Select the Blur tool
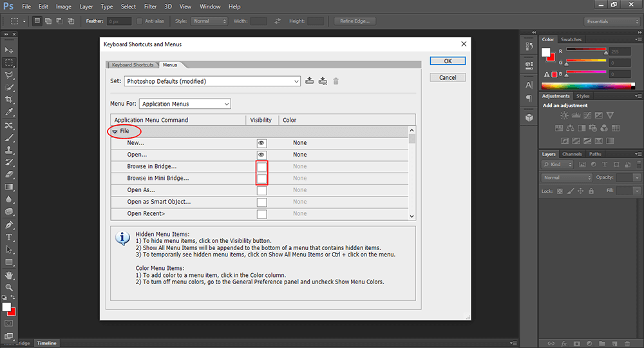644x348 pixels. click(8, 199)
